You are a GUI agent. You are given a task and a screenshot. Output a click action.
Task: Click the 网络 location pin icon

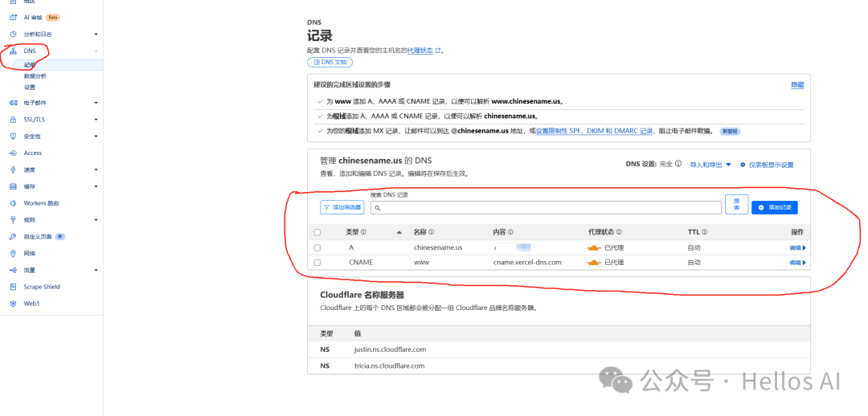click(x=14, y=253)
